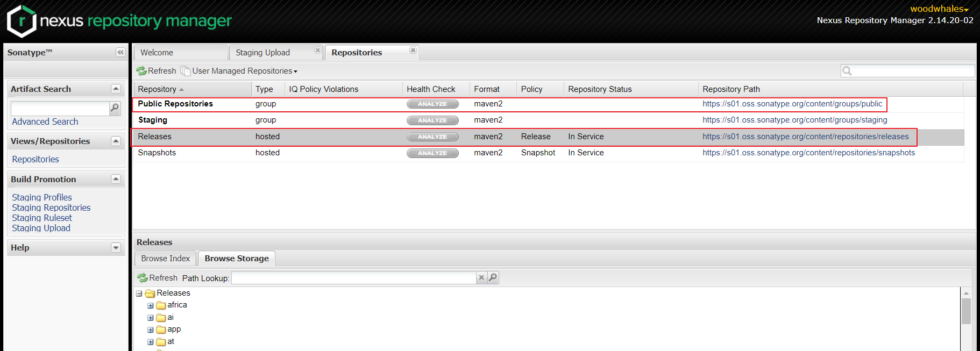Click the Path Lookup input field
Screen dimensions: 980x351
pos(354,277)
